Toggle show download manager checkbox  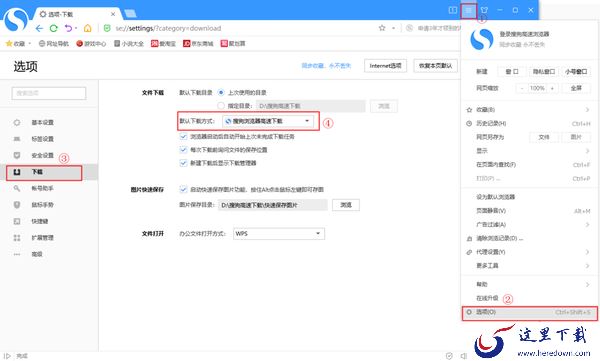click(x=183, y=163)
